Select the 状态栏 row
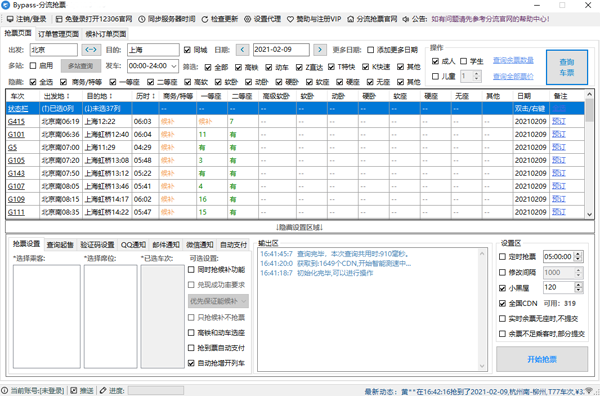Image resolution: width=600 pixels, height=396 pixels. [295, 108]
